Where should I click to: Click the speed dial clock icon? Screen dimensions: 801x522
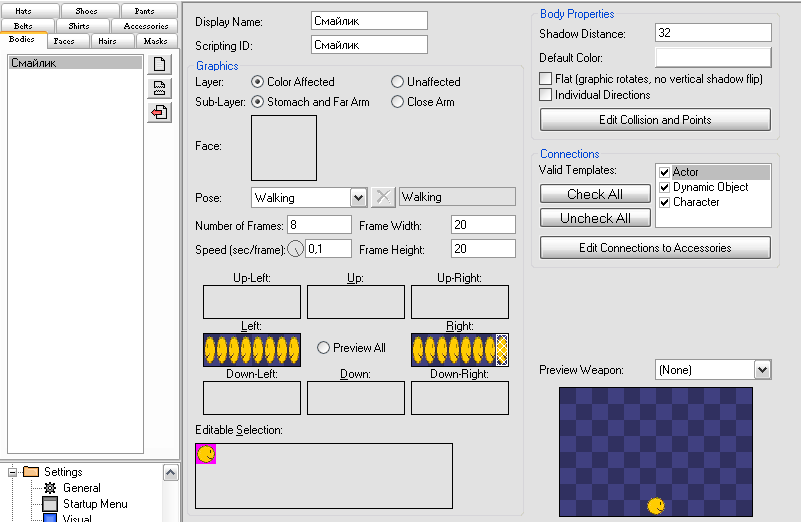[295, 249]
